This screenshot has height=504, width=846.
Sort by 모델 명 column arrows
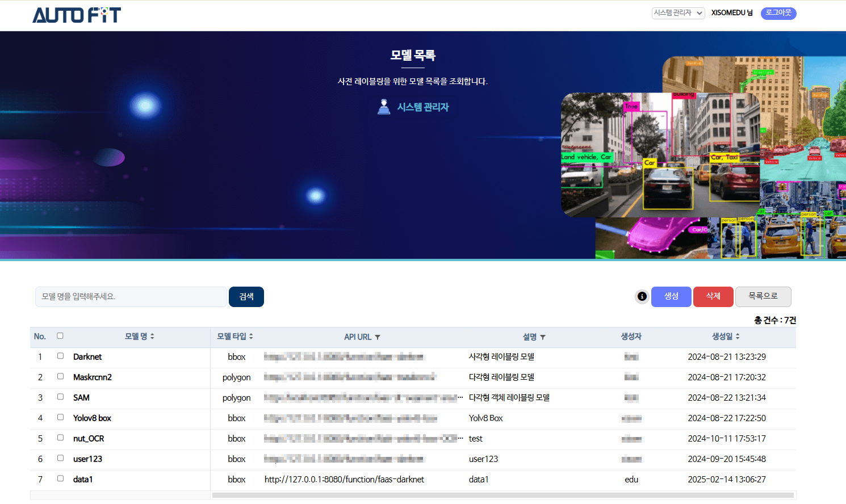click(152, 337)
